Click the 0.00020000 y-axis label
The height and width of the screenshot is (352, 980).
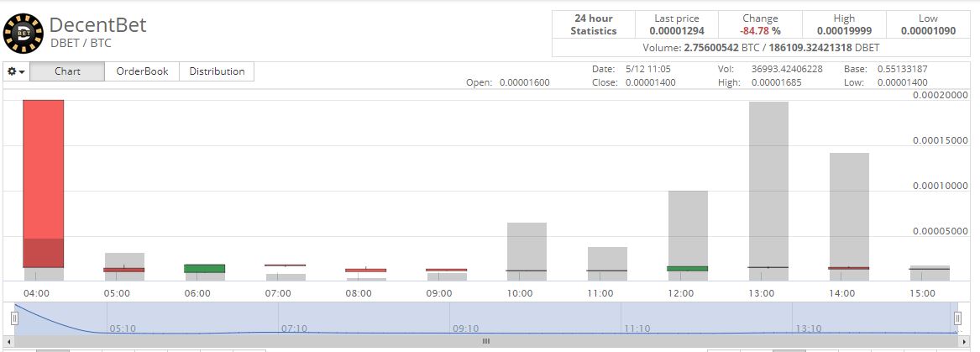[940, 95]
